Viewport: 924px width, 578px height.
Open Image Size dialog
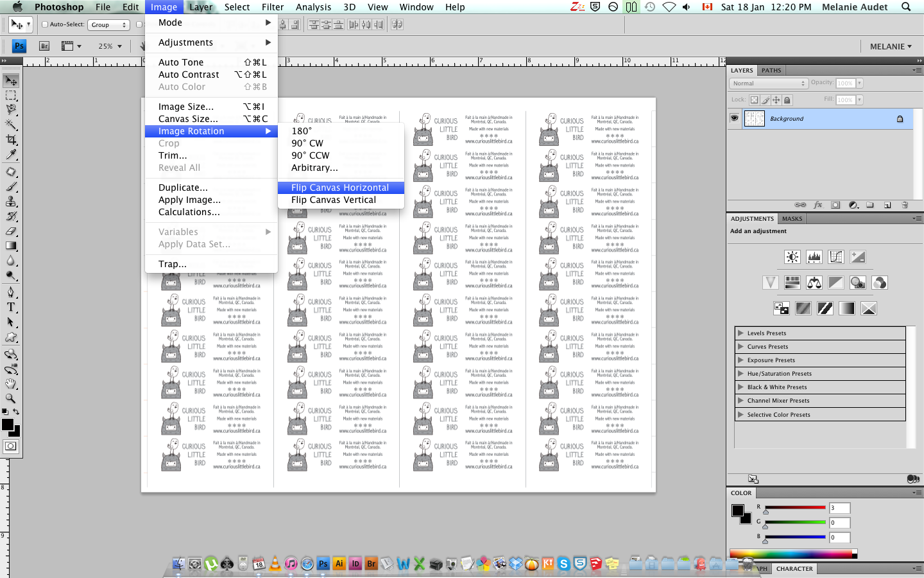[x=211, y=107]
